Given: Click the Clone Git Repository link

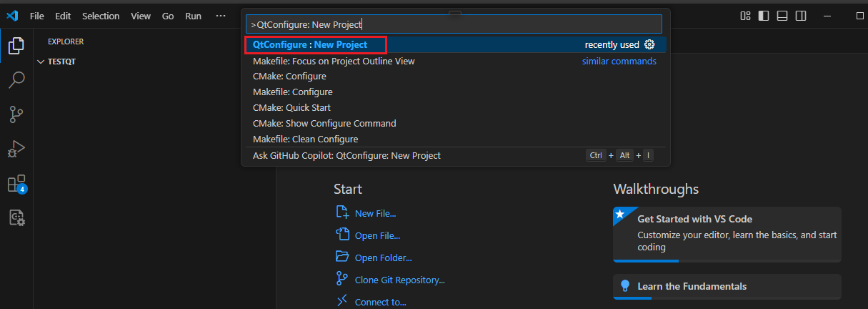Looking at the screenshot, I should [x=399, y=280].
